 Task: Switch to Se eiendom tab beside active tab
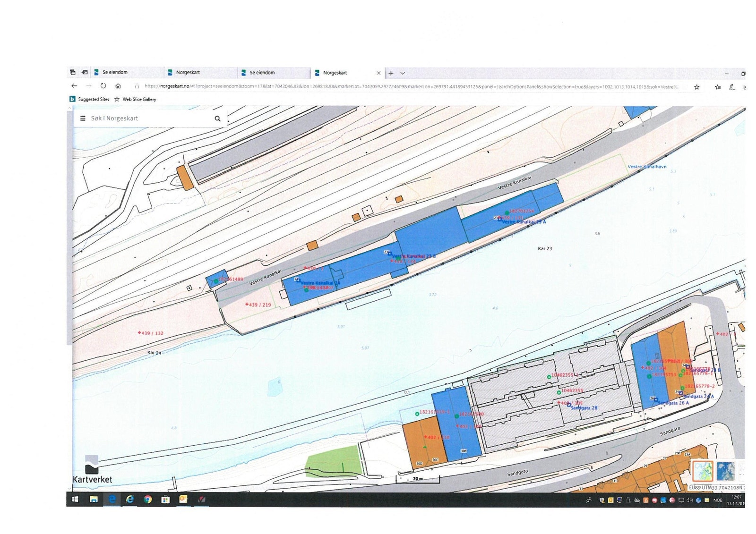(x=274, y=73)
